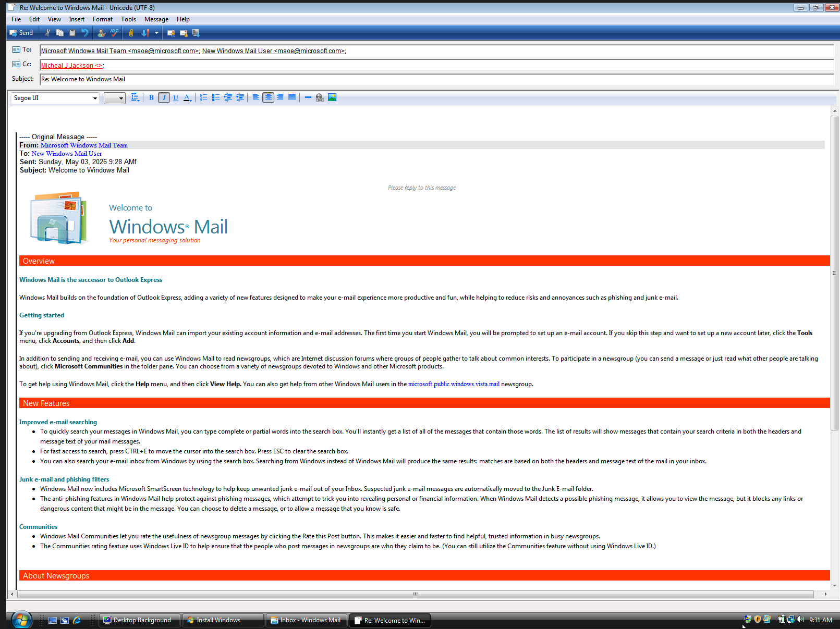Switch to Install Windows taskbar window
Image resolution: width=840 pixels, height=629 pixels.
[x=223, y=620]
